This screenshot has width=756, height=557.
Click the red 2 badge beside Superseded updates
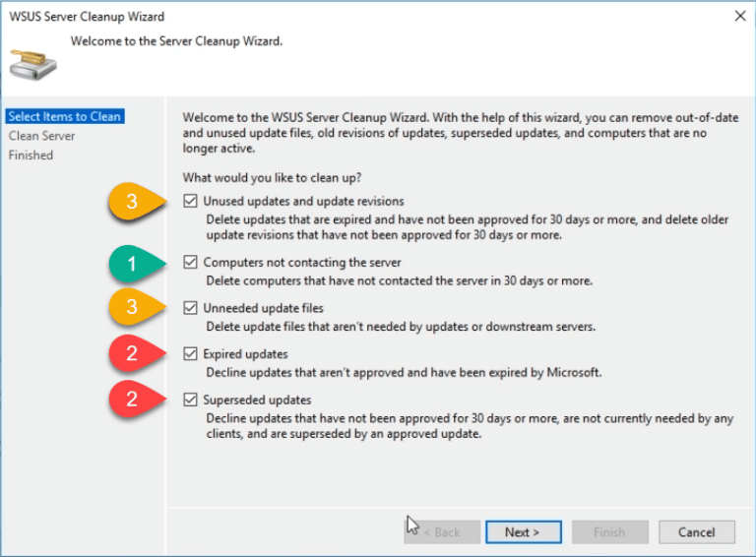(x=132, y=401)
